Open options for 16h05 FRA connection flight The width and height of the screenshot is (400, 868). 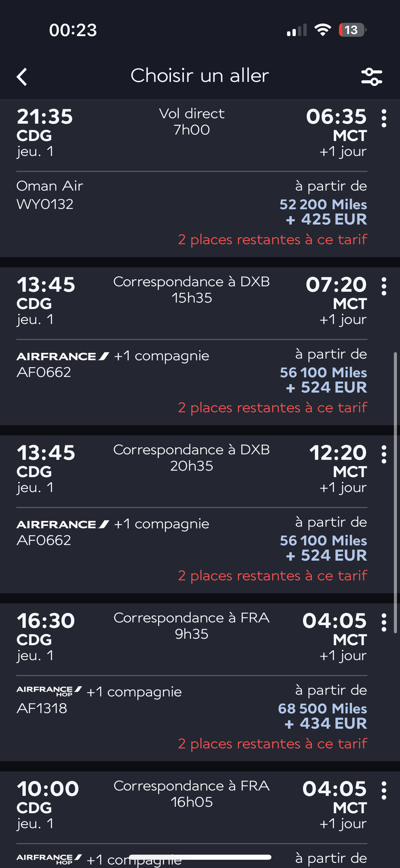(x=383, y=790)
